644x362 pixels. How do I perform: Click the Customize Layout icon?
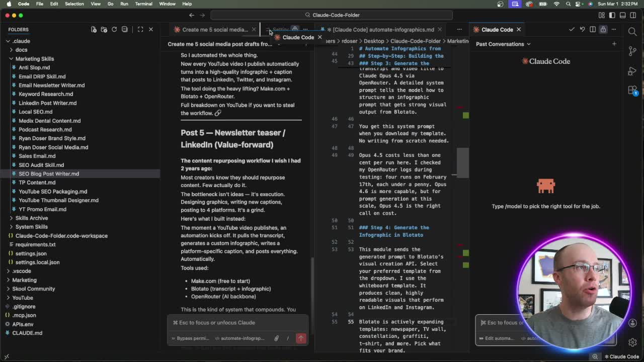click(602, 15)
